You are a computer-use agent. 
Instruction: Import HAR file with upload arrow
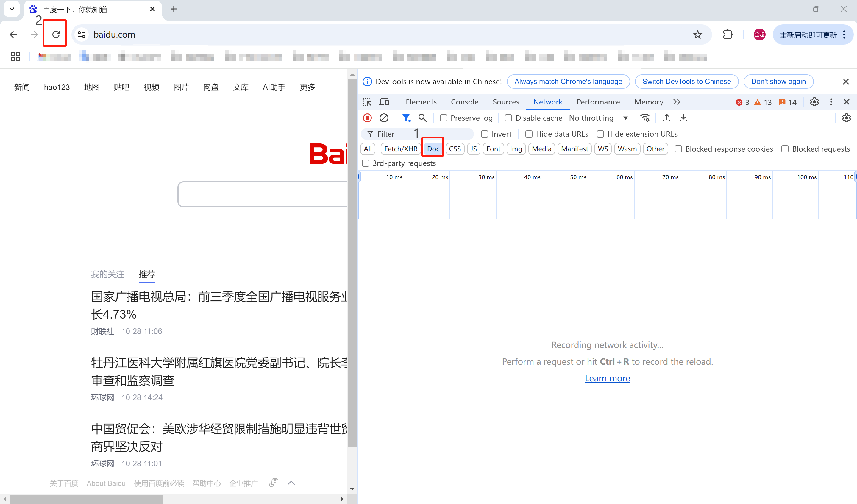pyautogui.click(x=666, y=118)
